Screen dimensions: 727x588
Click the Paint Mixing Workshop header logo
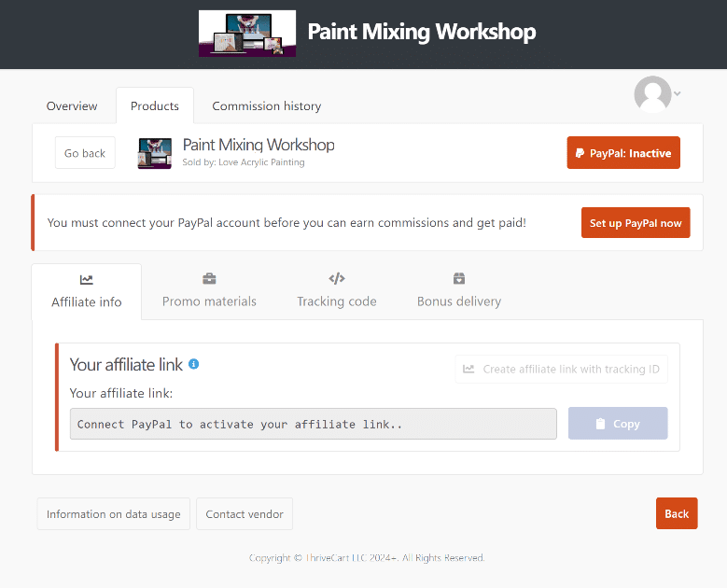(x=247, y=34)
